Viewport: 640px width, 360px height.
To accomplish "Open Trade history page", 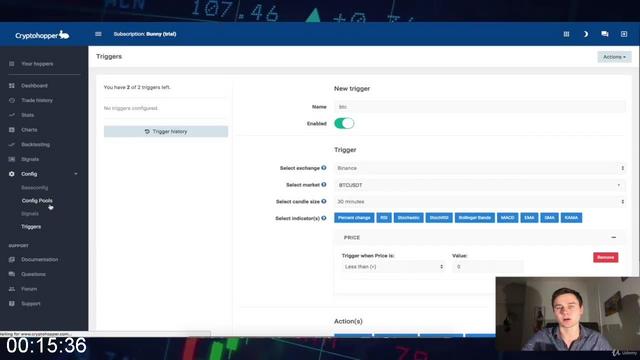I will coord(37,100).
